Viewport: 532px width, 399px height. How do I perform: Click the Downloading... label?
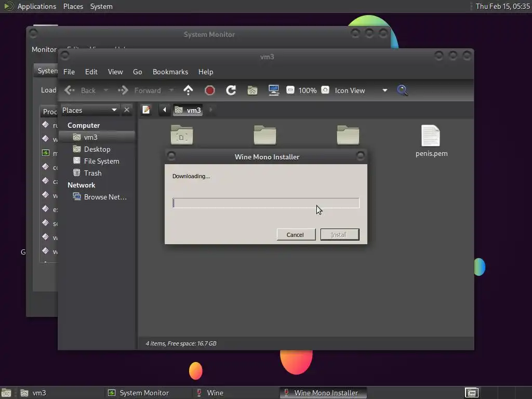pyautogui.click(x=191, y=176)
